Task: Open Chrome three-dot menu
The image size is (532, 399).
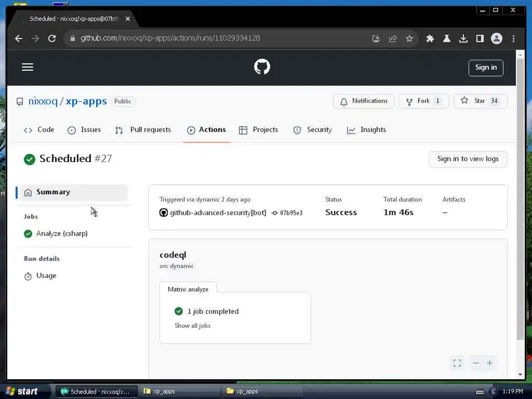Action: pyautogui.click(x=513, y=38)
